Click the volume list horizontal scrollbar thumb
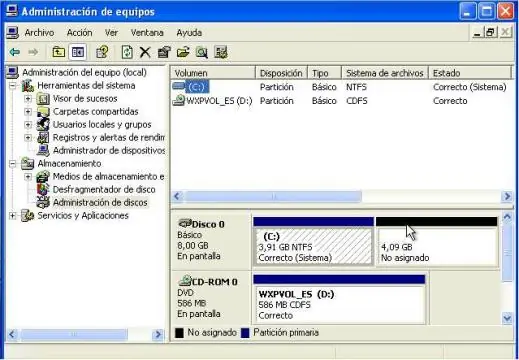The image size is (519, 360). (x=273, y=196)
